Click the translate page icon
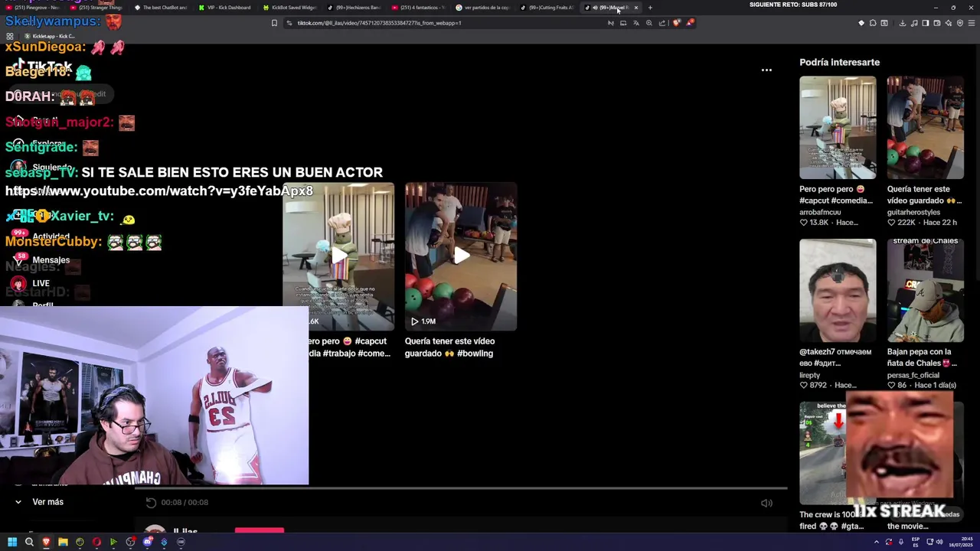This screenshot has height=551, width=980. (x=636, y=23)
